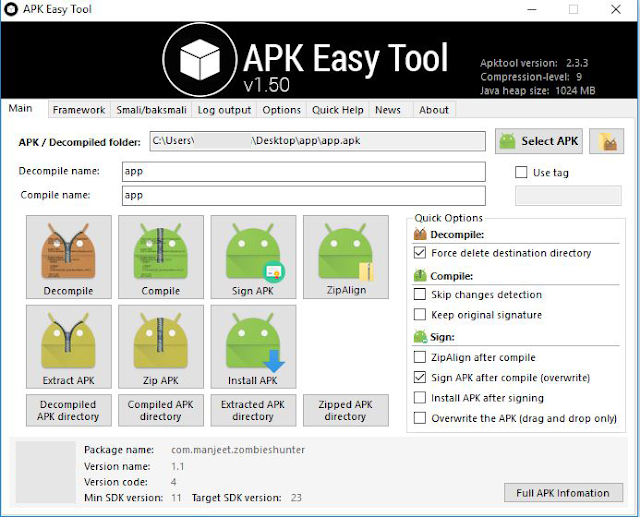Enable Install APK after signing

point(420,397)
